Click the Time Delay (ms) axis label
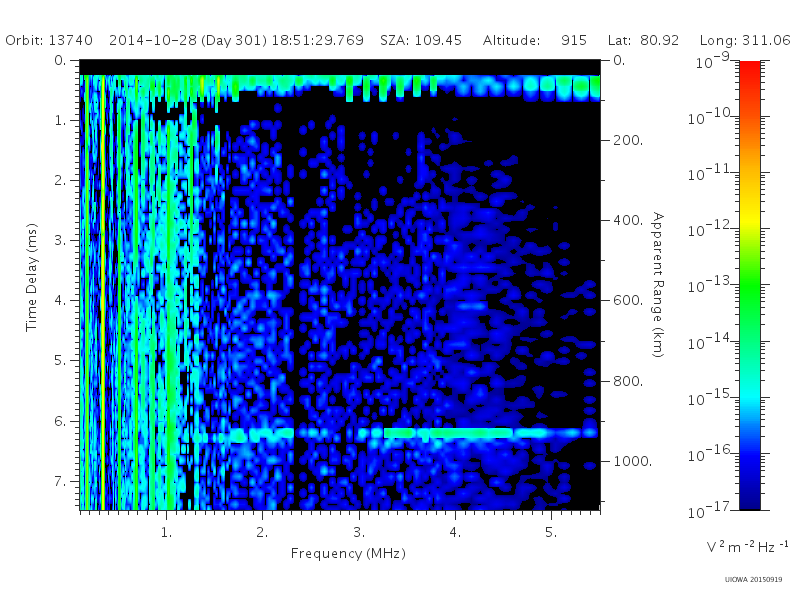The width and height of the screenshot is (800, 600). (x=32, y=277)
